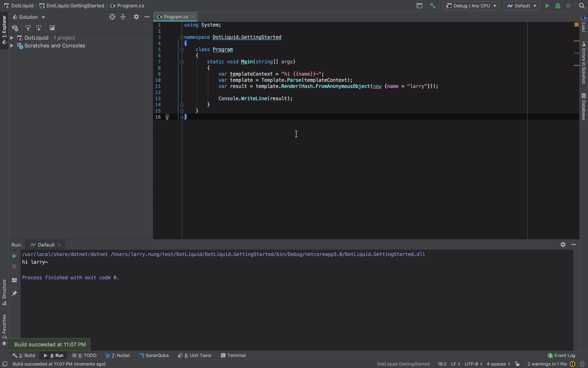Change file encoding UTF-8 in status bar
This screenshot has height=368, width=588.
point(473,364)
